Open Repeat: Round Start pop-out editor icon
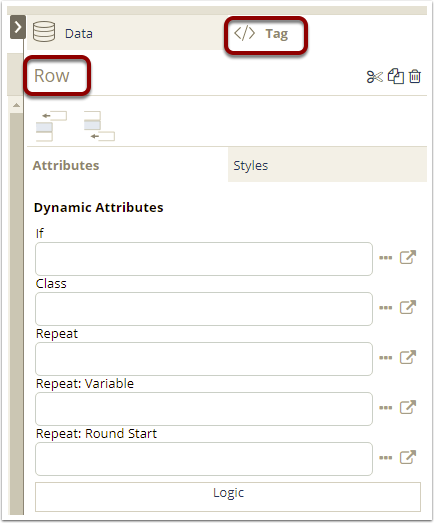The width and height of the screenshot is (434, 523). (x=408, y=457)
